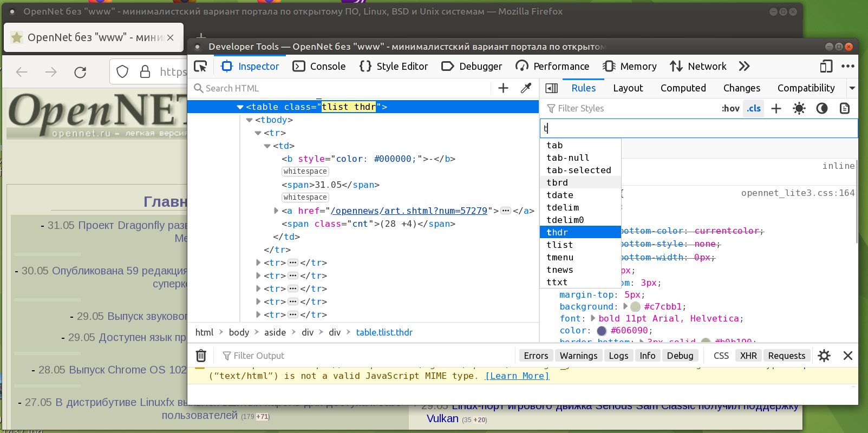Image resolution: width=868 pixels, height=433 pixels.
Task: Click the eyedropper color picker icon
Action: (x=526, y=88)
